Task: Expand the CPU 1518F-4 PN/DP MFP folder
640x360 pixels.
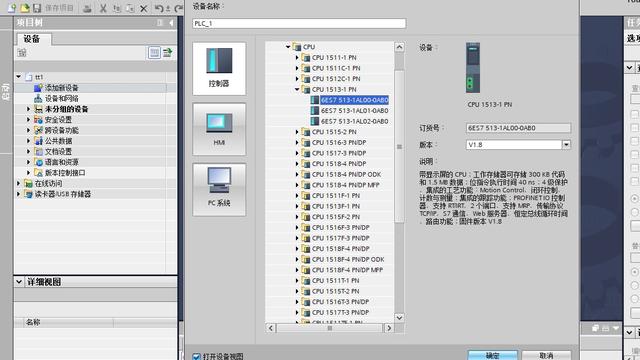Action: point(297,270)
